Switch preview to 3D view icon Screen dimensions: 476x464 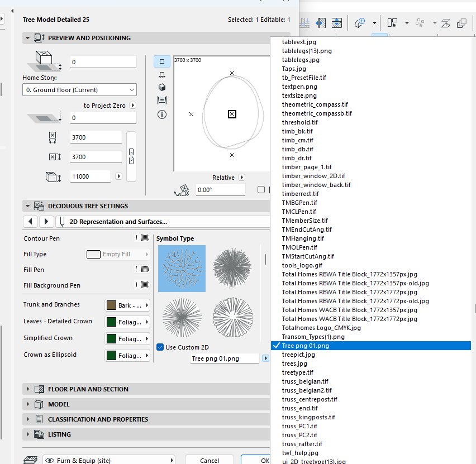[162, 88]
